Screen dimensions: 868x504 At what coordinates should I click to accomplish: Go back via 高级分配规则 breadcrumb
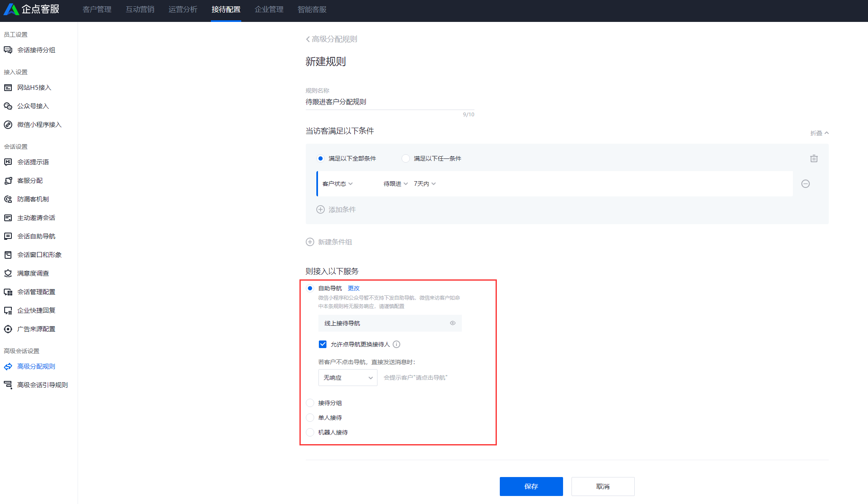point(332,39)
